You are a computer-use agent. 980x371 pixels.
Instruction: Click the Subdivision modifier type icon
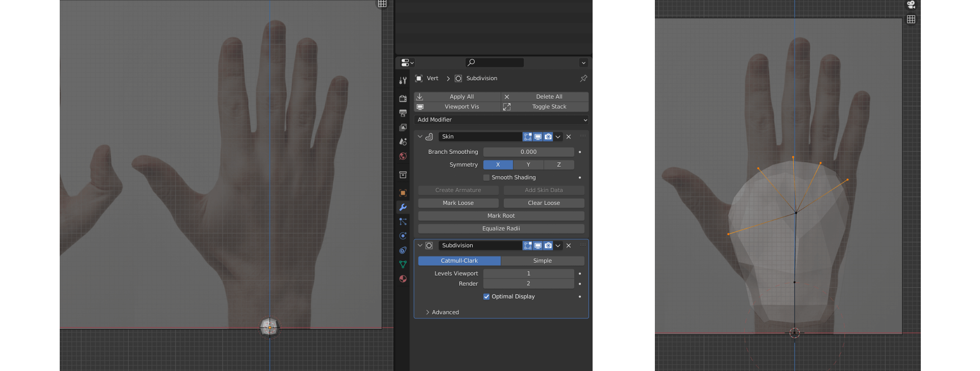coord(429,245)
